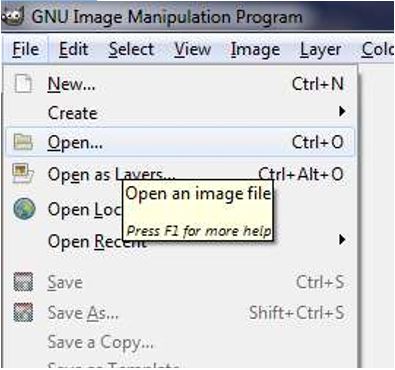This screenshot has height=370, width=395.
Task: Click the Open as Layers icon
Action: [23, 173]
